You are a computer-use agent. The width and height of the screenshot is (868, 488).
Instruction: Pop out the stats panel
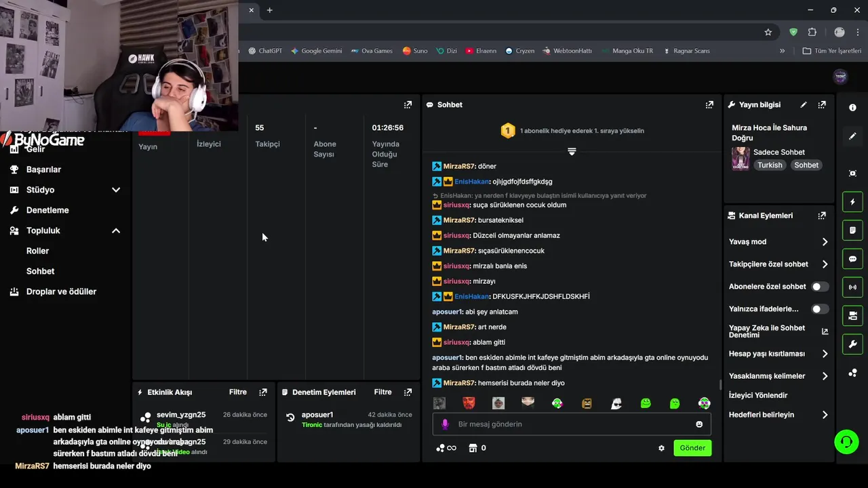click(408, 104)
